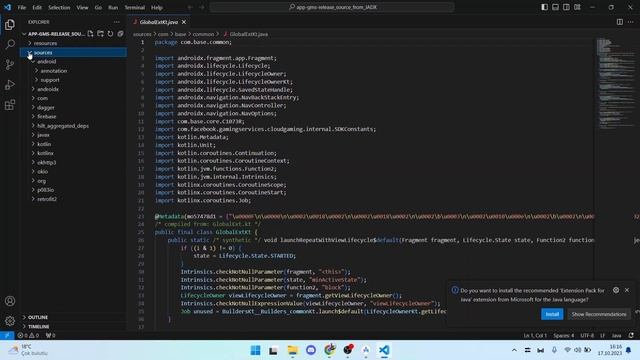Go forward with the navigation arrow
The height and width of the screenshot is (360, 640).
pyautogui.click(x=202, y=7)
